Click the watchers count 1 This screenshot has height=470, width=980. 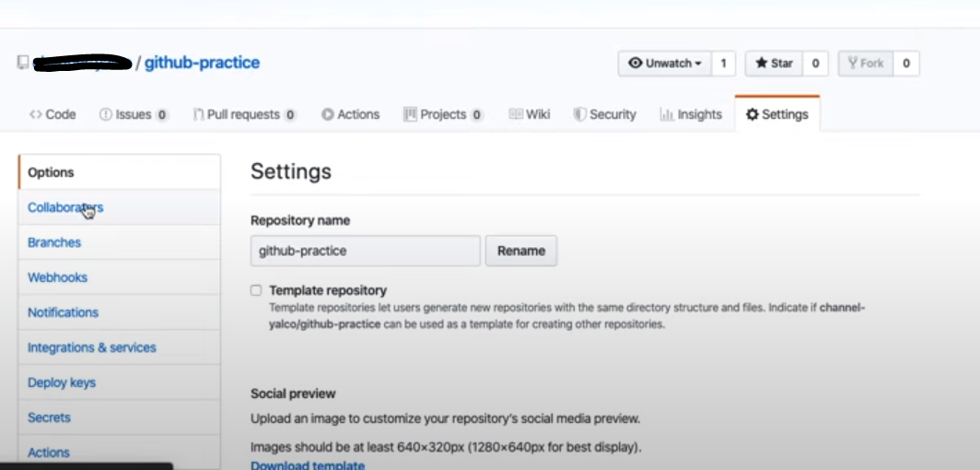point(723,63)
